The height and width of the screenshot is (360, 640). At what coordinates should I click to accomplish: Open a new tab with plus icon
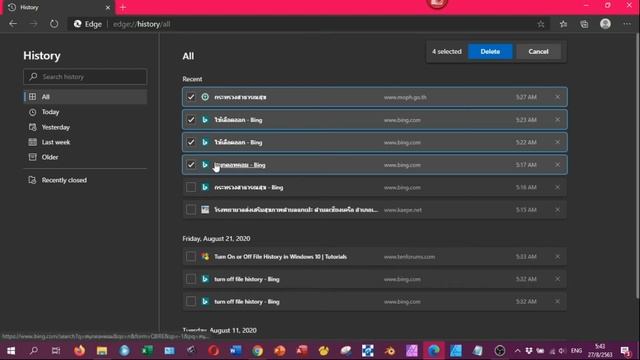coord(123,7)
